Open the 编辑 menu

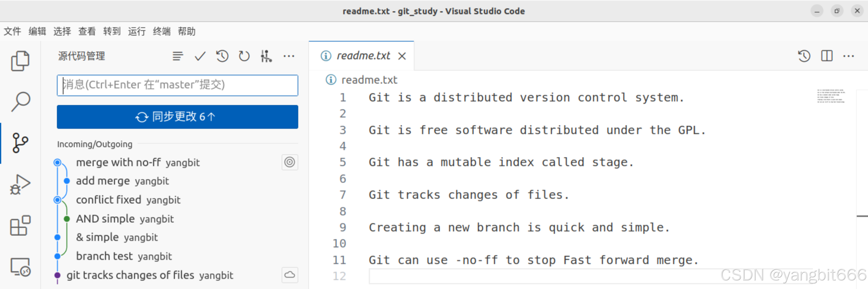[x=37, y=31]
